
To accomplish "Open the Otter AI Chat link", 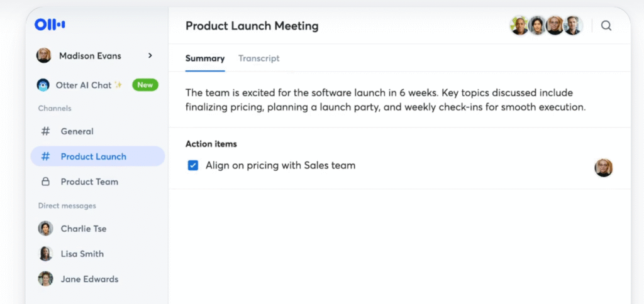I will 84,85.
